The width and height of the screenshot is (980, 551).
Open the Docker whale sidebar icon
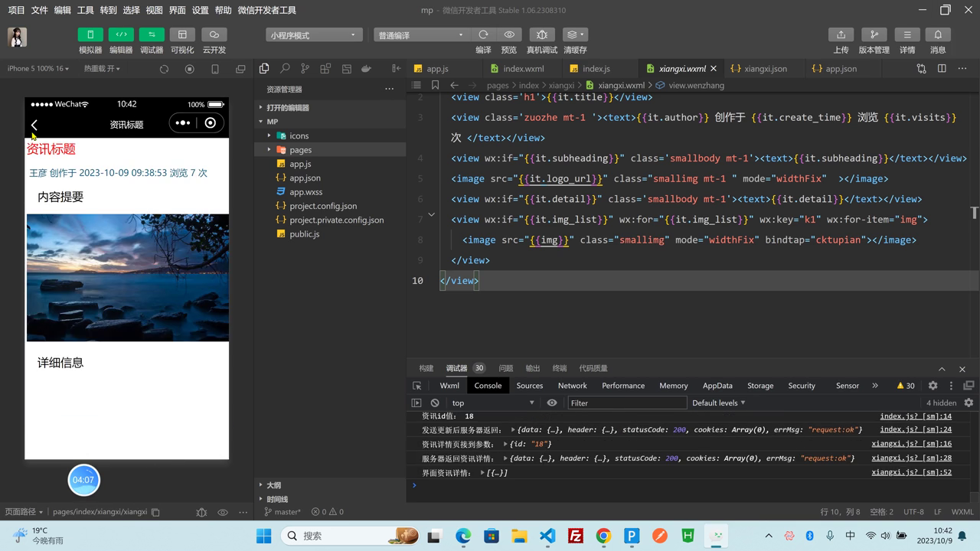pyautogui.click(x=366, y=69)
